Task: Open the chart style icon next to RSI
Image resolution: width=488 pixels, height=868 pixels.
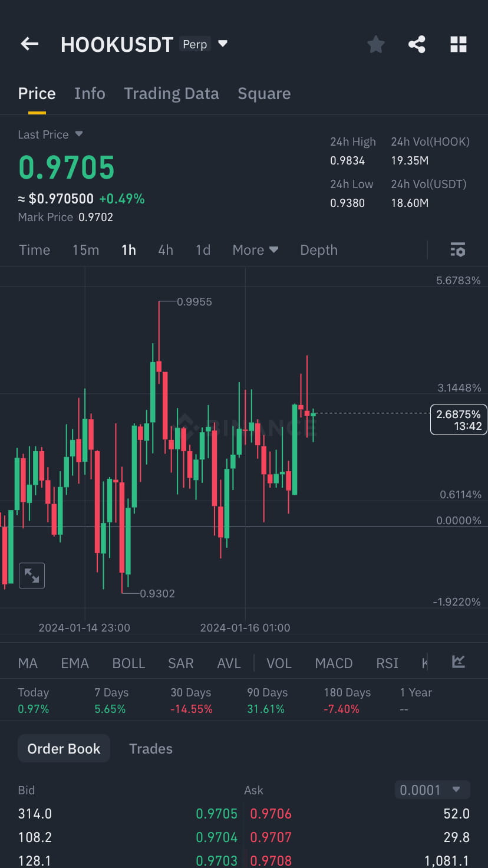Action: tap(459, 662)
